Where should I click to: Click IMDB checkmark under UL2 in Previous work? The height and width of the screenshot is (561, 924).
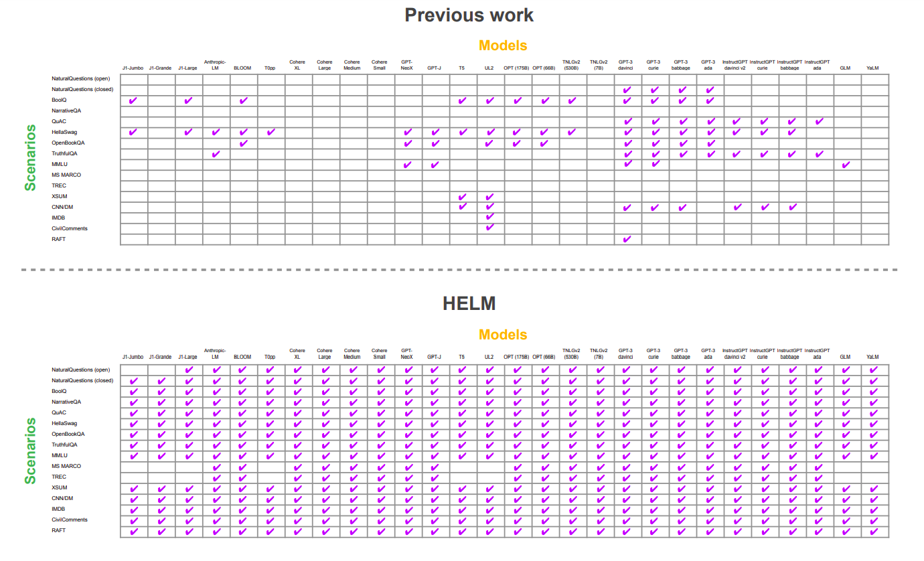[490, 217]
